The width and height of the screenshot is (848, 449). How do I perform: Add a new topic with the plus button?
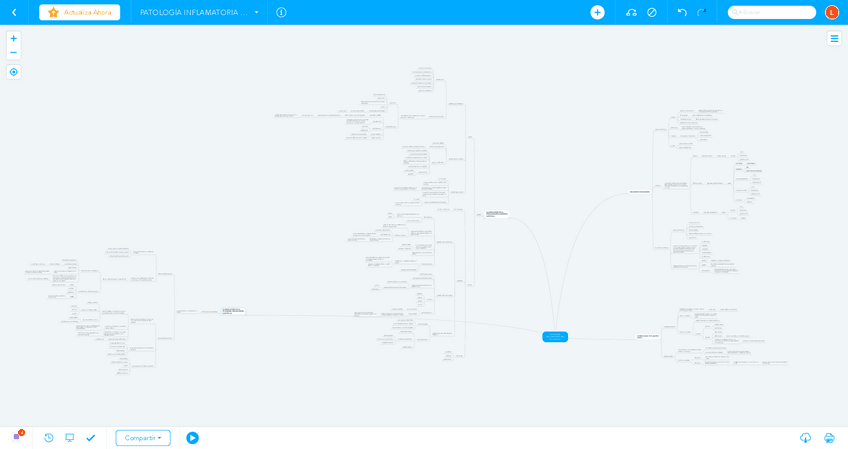[597, 12]
